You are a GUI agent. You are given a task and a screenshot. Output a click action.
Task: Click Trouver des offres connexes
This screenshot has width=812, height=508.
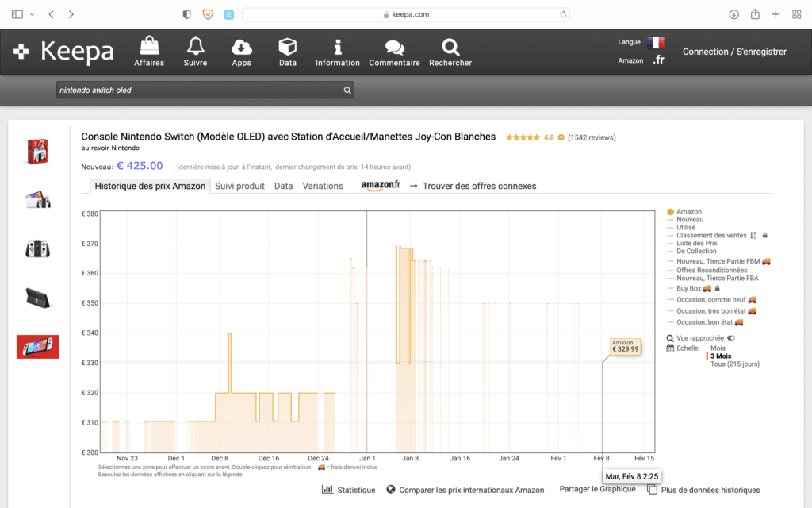(x=480, y=186)
